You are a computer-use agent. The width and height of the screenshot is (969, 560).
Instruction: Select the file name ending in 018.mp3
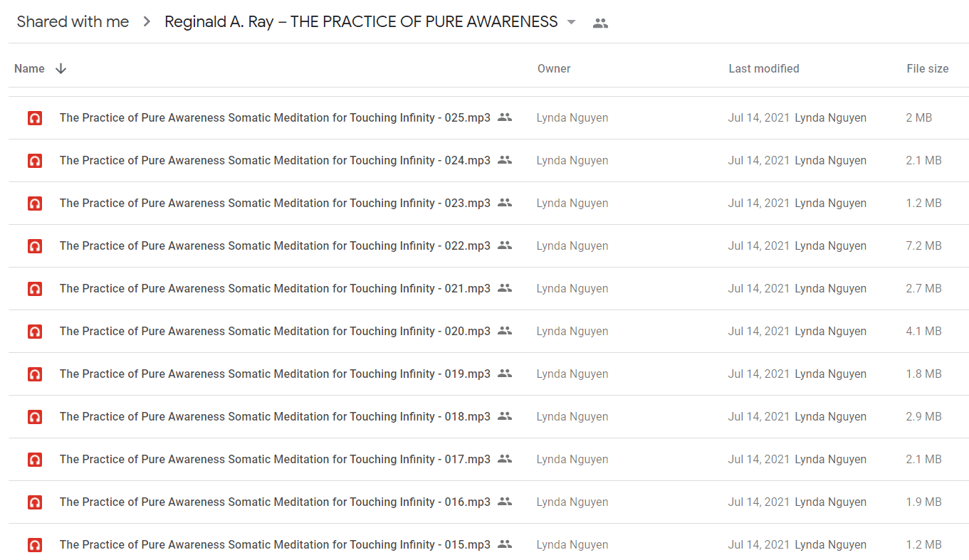coord(275,417)
